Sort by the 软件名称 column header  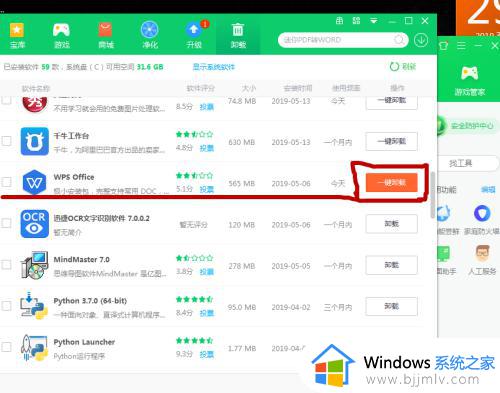pyautogui.click(x=36, y=89)
